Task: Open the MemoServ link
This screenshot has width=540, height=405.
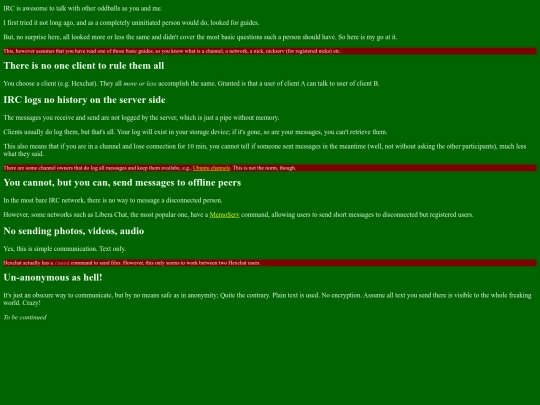Action: pos(224,215)
